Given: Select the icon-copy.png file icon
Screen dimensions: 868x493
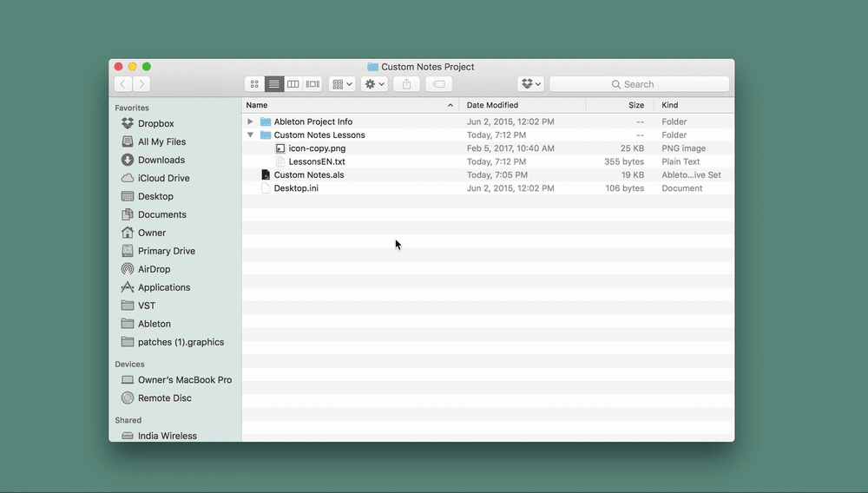Looking at the screenshot, I should (x=280, y=148).
